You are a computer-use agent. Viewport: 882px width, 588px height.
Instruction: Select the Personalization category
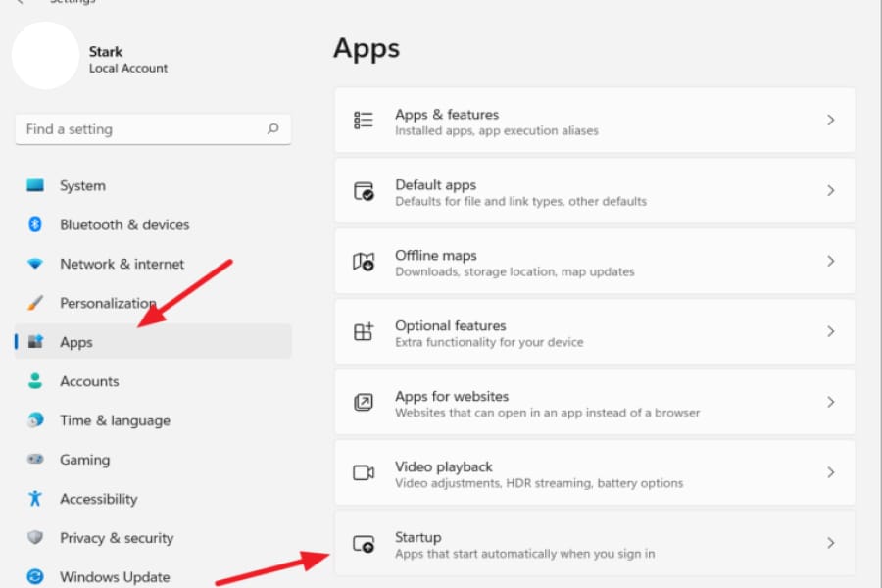153,303
